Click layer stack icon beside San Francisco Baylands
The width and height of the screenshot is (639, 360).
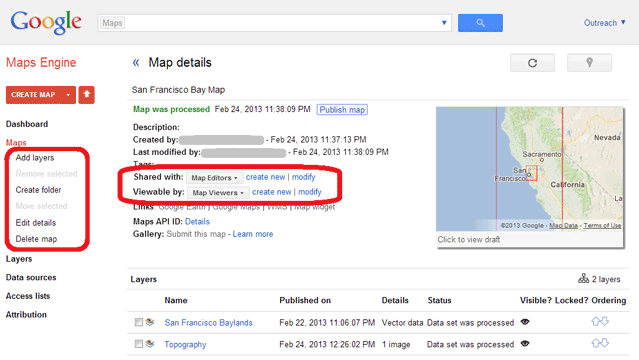[x=150, y=322]
